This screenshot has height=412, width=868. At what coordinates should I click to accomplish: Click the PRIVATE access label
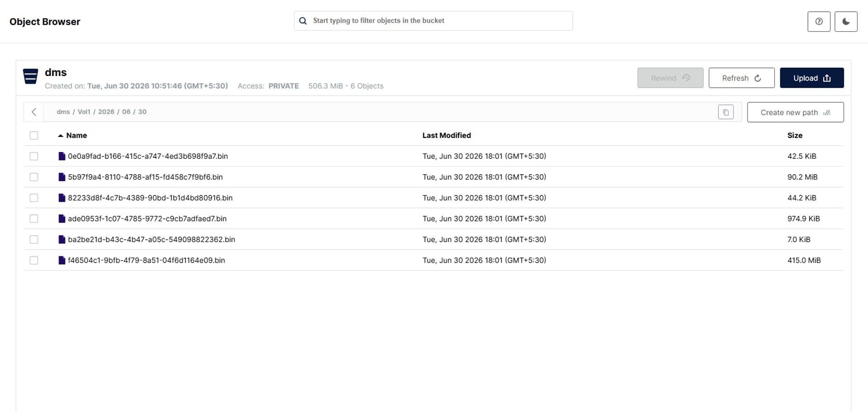tap(283, 86)
